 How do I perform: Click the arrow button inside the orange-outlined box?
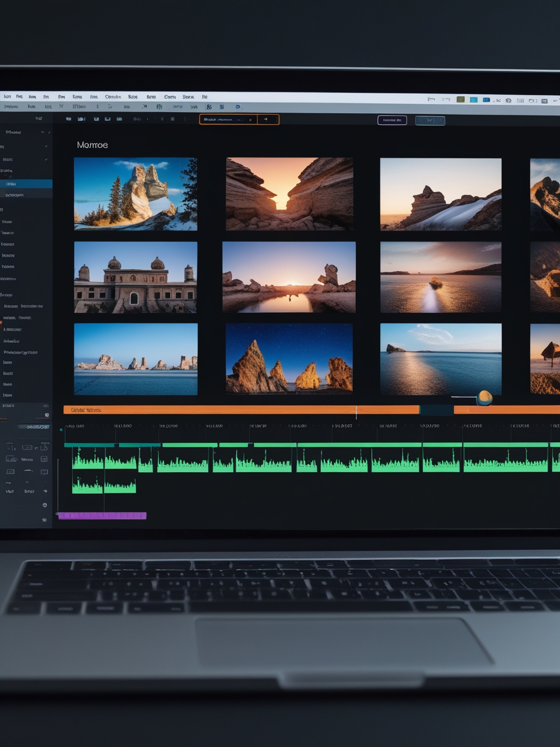(x=267, y=120)
